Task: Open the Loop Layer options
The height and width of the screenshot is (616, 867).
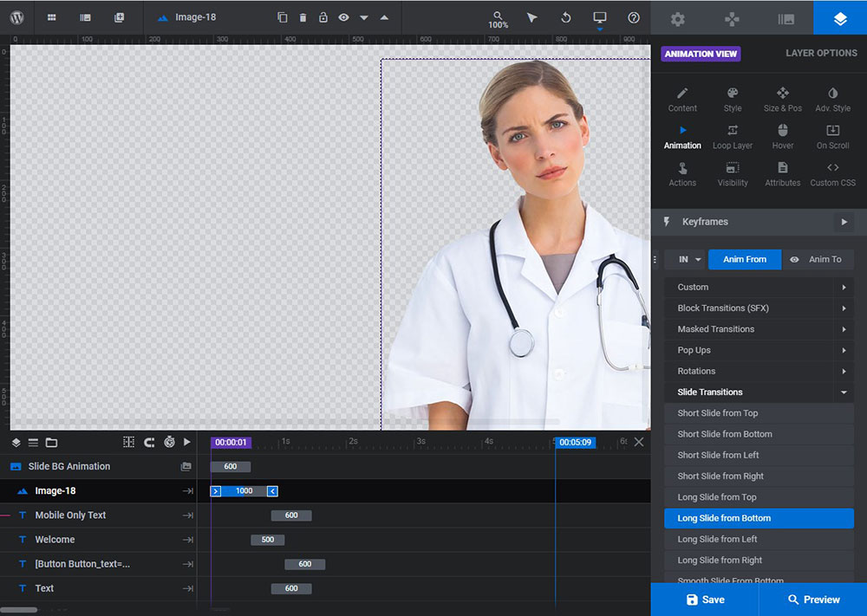Action: pos(733,137)
